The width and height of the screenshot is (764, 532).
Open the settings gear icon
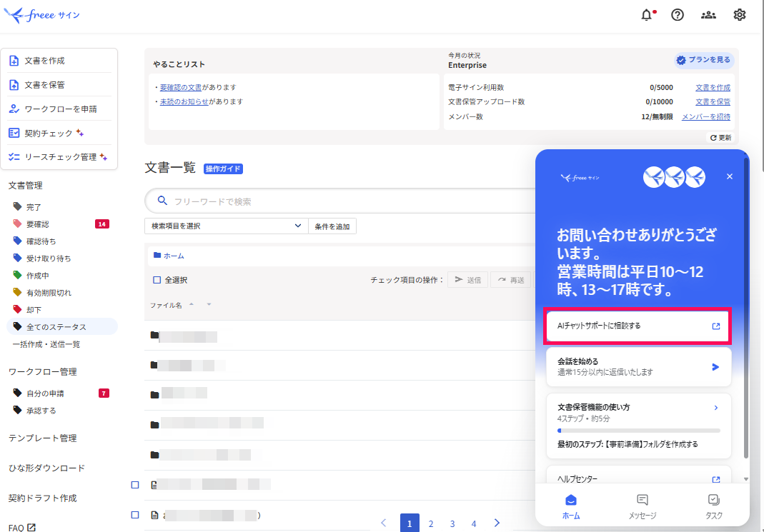[740, 15]
